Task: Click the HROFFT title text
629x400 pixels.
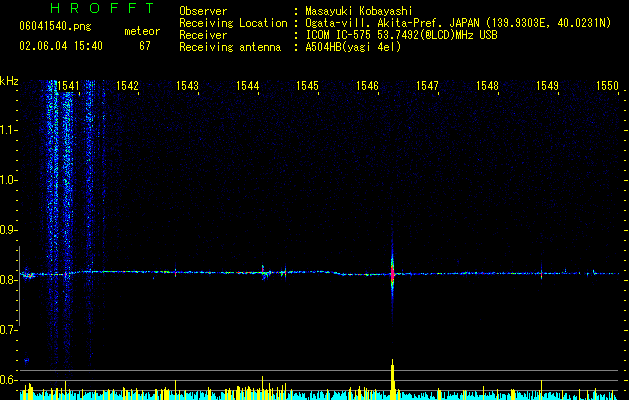Action: (102, 8)
